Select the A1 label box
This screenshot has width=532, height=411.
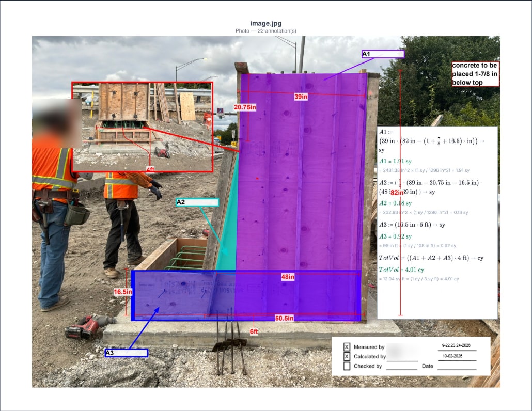tap(383, 54)
